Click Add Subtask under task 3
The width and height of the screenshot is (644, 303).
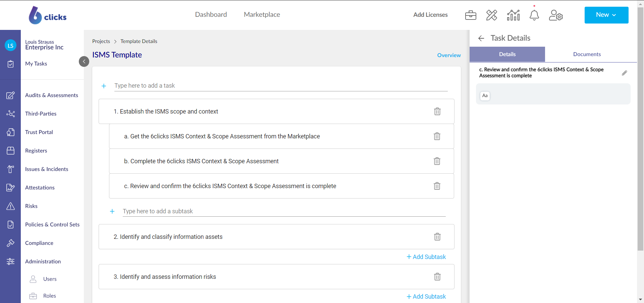[x=426, y=297]
